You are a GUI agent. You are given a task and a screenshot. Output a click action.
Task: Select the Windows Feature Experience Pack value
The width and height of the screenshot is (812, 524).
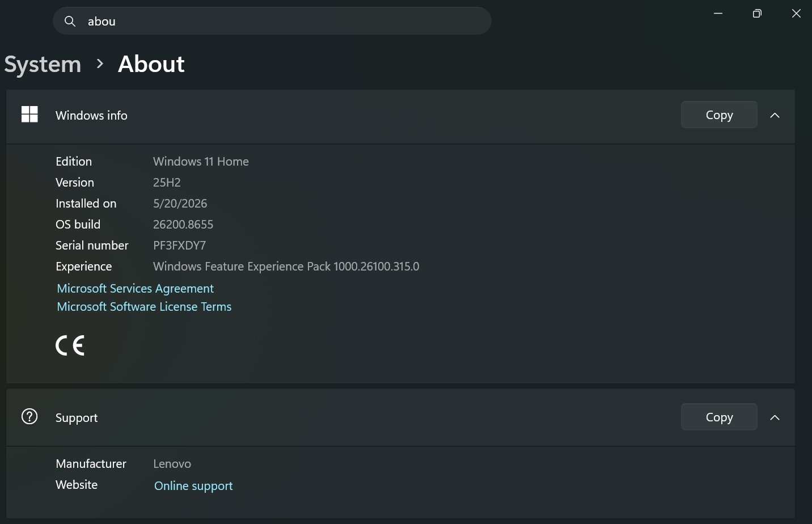point(286,267)
